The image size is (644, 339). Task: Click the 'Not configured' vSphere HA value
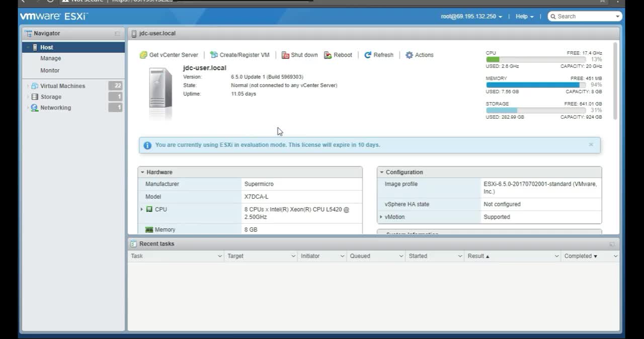(502, 204)
